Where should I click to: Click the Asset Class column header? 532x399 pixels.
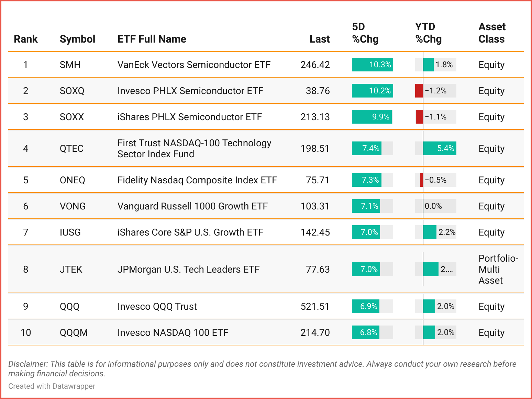[492, 33]
